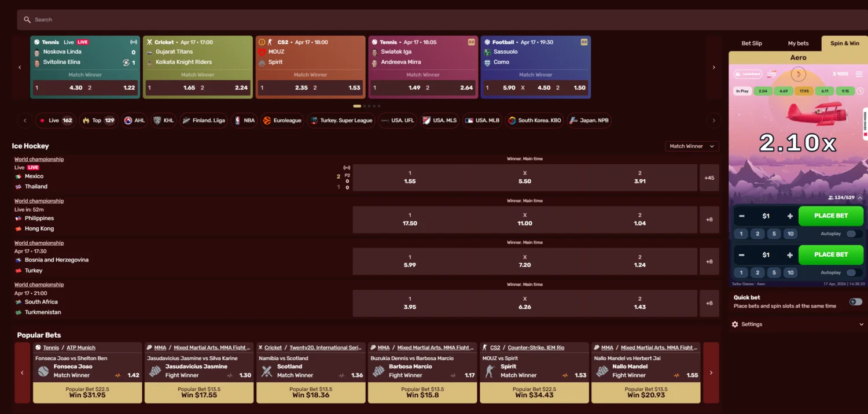Select Aero history multiplier 17.95
Screen dimensions: 868x414
click(x=804, y=91)
